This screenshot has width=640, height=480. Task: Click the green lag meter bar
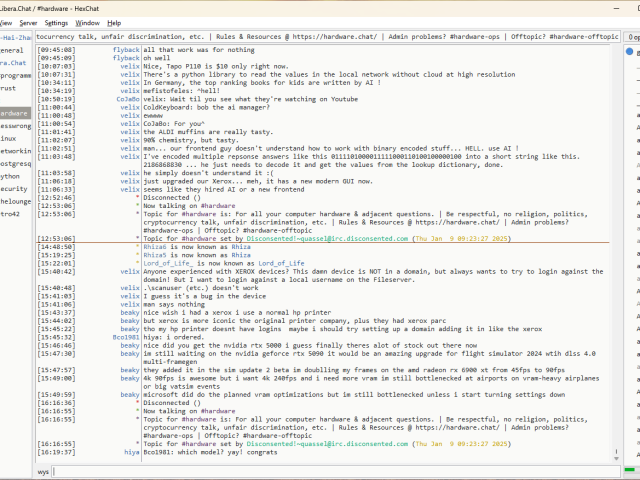click(631, 471)
